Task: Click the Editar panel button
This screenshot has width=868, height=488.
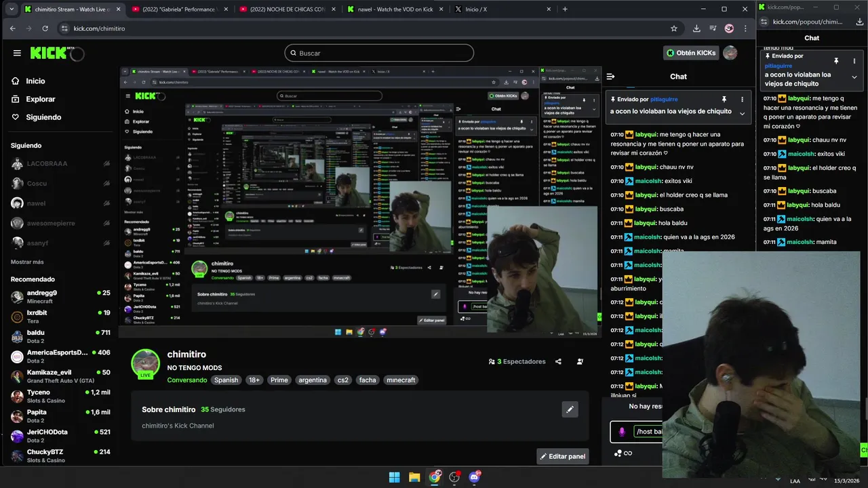Action: coord(562,456)
